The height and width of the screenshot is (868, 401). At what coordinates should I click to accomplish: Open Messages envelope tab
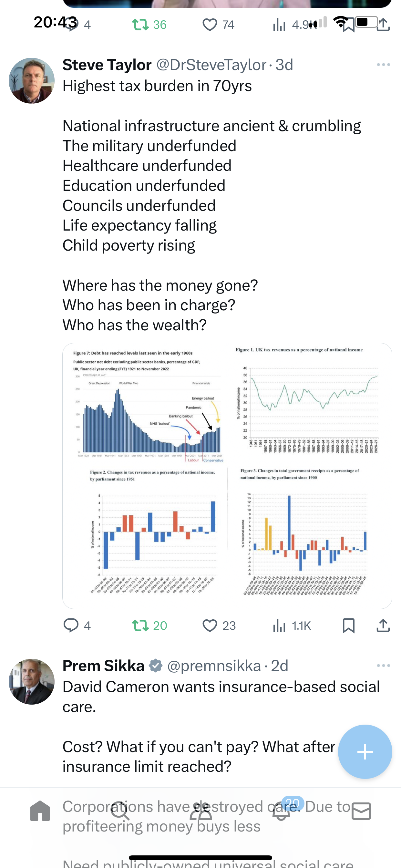[x=361, y=811]
